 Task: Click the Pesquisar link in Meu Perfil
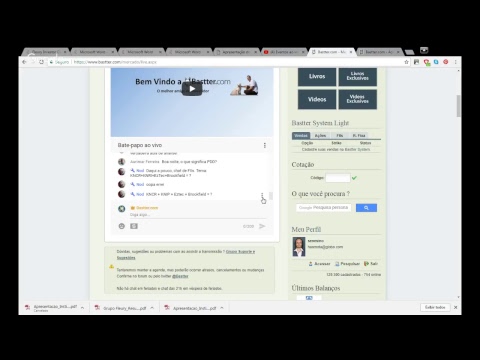pyautogui.click(x=347, y=264)
